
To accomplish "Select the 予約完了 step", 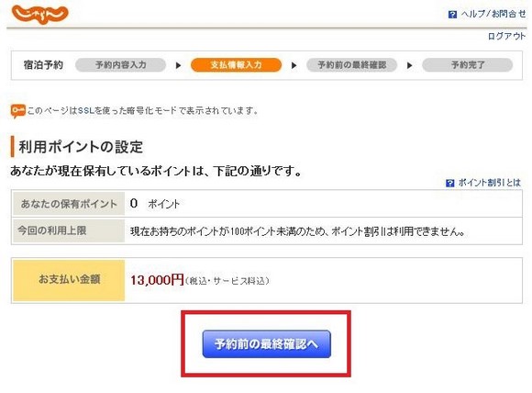I will pos(468,65).
